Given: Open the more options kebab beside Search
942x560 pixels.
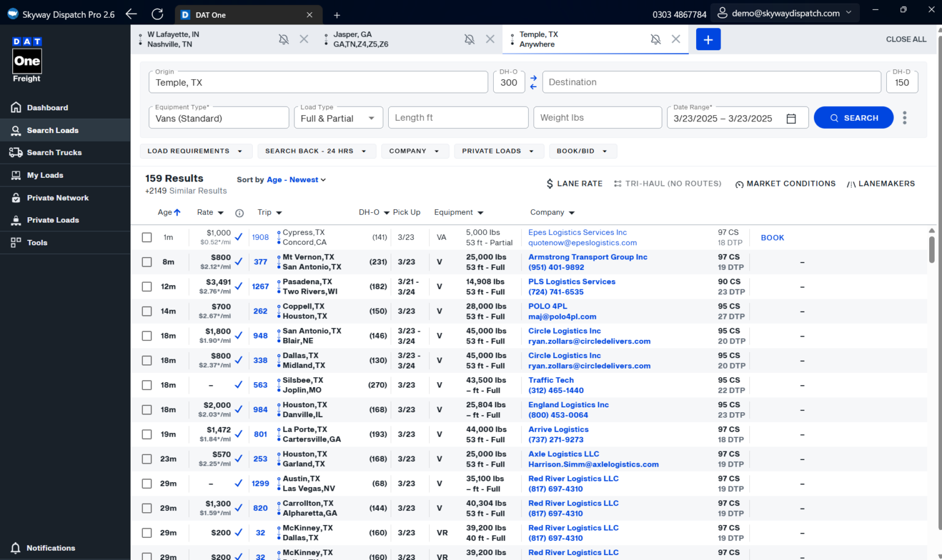Looking at the screenshot, I should 904,118.
